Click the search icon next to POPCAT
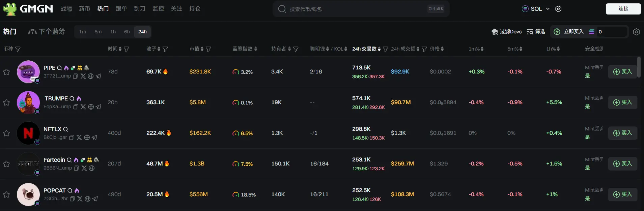The width and height of the screenshot is (644, 211). (70, 191)
